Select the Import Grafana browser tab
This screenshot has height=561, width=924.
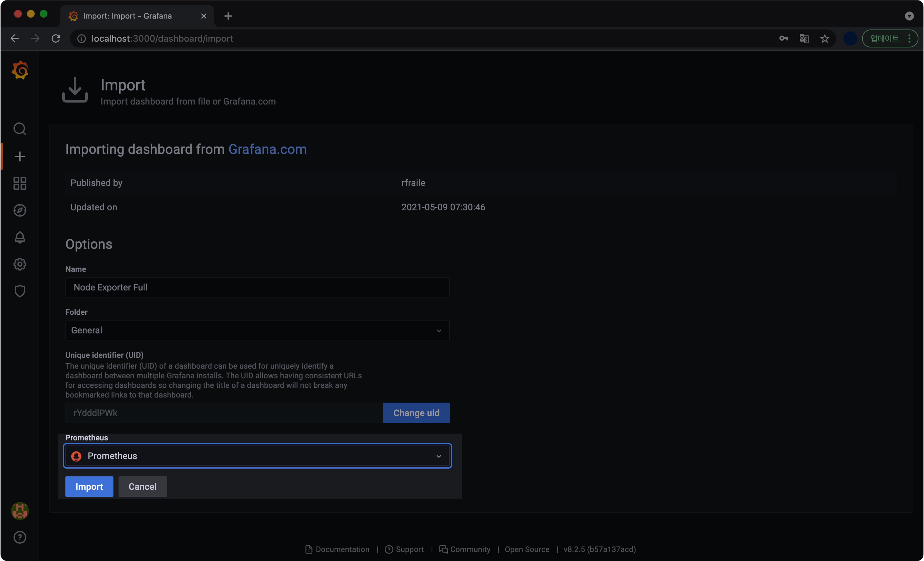tap(128, 16)
